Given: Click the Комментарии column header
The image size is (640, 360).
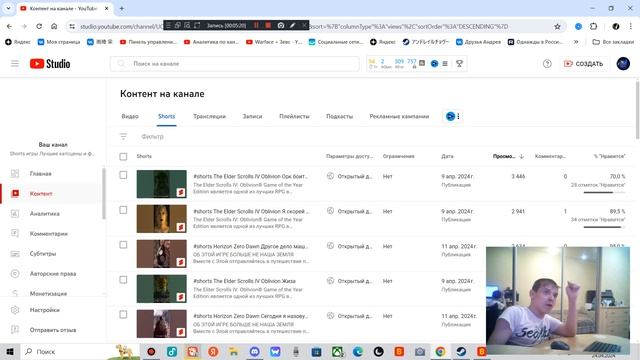Looking at the screenshot, I should 550,156.
